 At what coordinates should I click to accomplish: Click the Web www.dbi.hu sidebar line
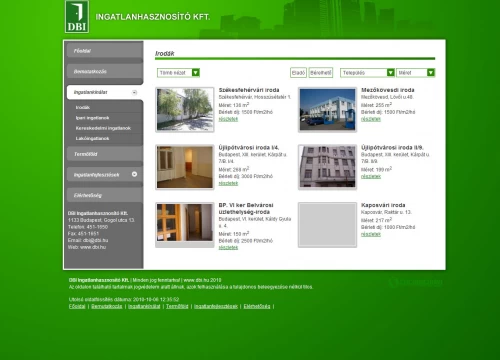[87, 247]
